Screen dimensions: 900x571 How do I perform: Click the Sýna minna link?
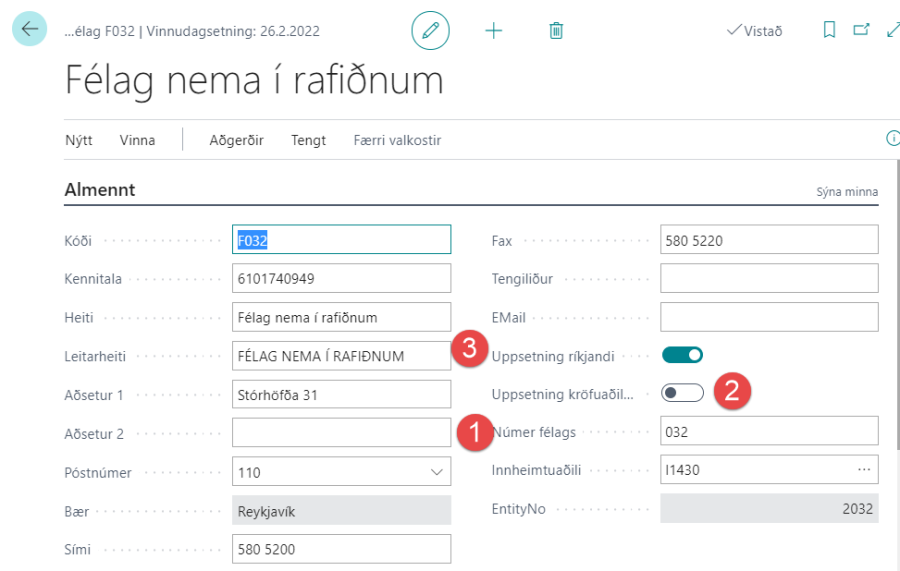[x=847, y=192]
